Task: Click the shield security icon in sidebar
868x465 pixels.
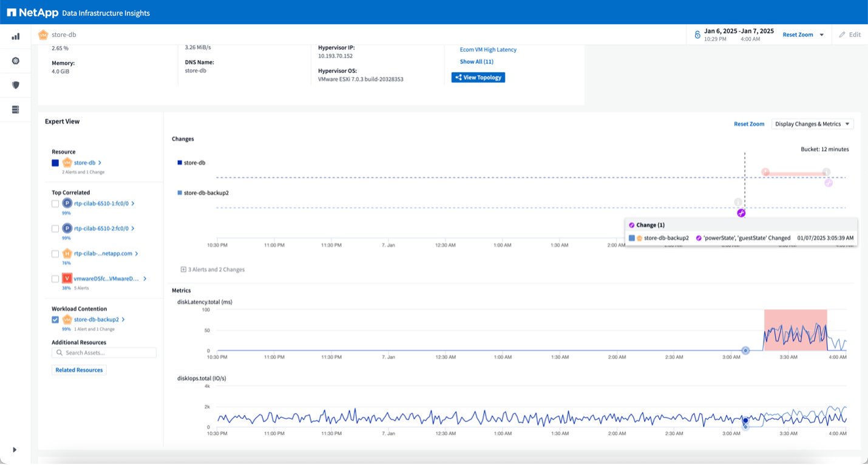Action: point(16,85)
